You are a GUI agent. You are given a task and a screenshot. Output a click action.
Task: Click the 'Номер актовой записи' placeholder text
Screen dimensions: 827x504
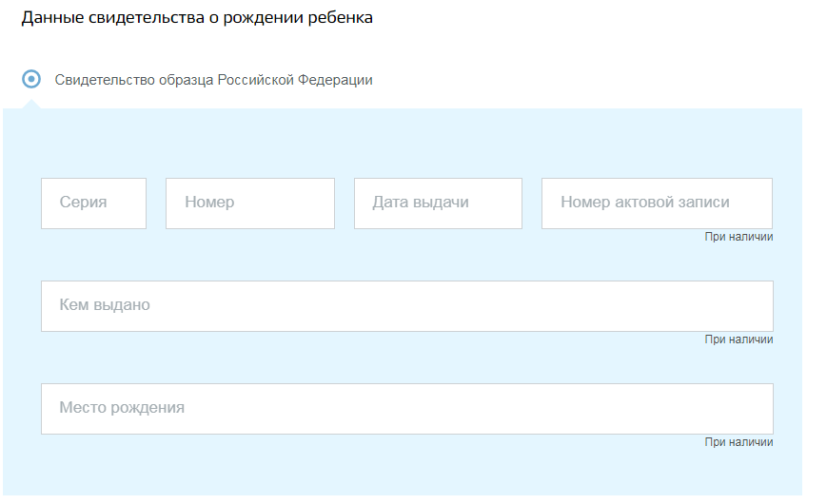pos(644,203)
